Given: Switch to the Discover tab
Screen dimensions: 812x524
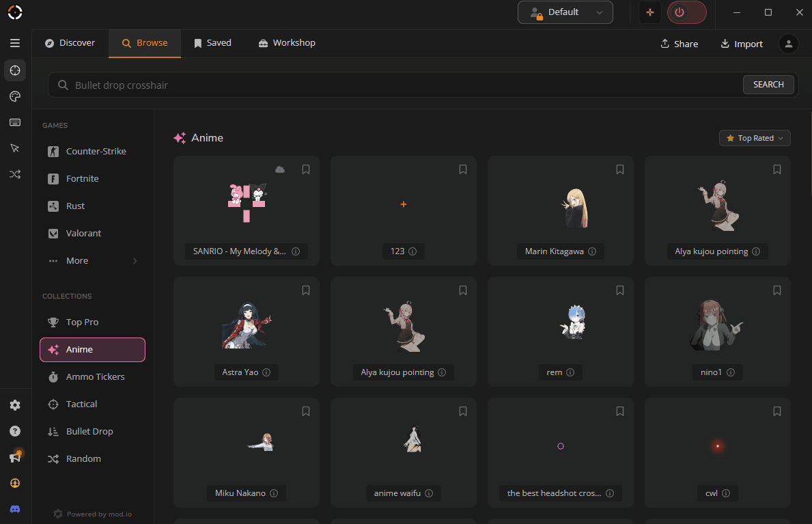Looking at the screenshot, I should pos(70,43).
